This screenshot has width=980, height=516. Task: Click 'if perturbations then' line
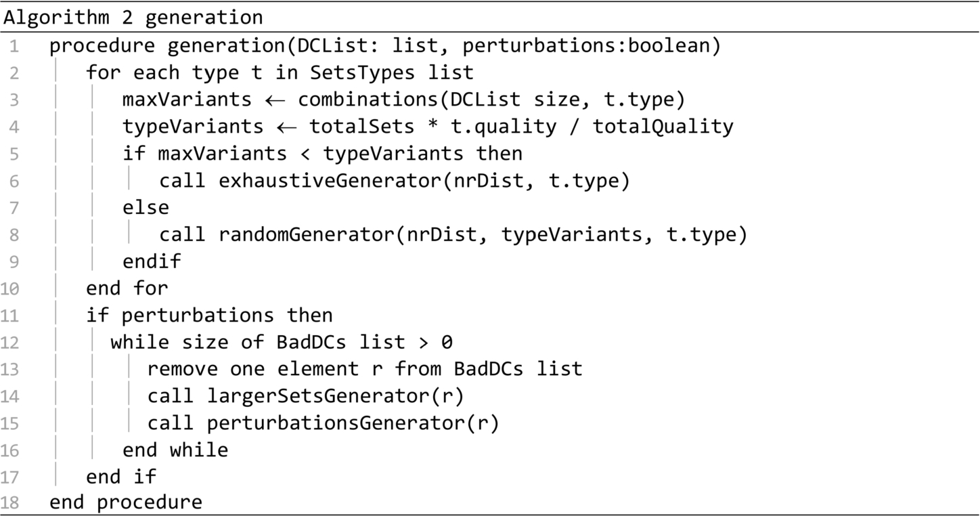pyautogui.click(x=209, y=315)
